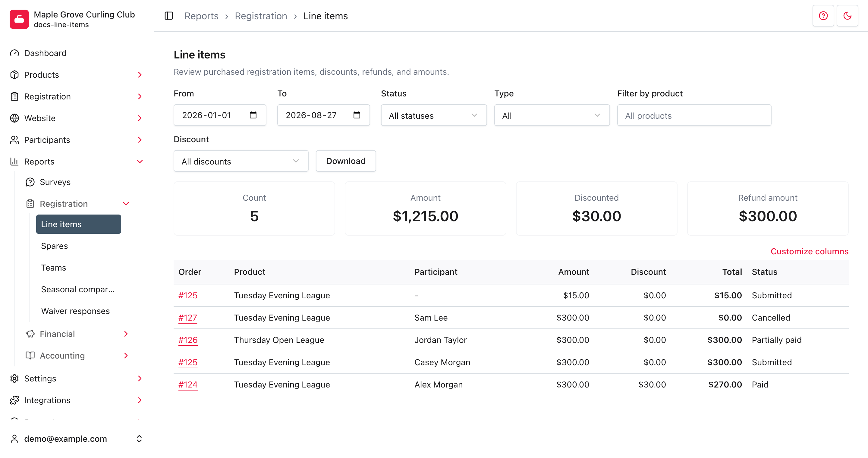The width and height of the screenshot is (868, 458).
Task: Click the Participants people icon
Action: click(14, 140)
